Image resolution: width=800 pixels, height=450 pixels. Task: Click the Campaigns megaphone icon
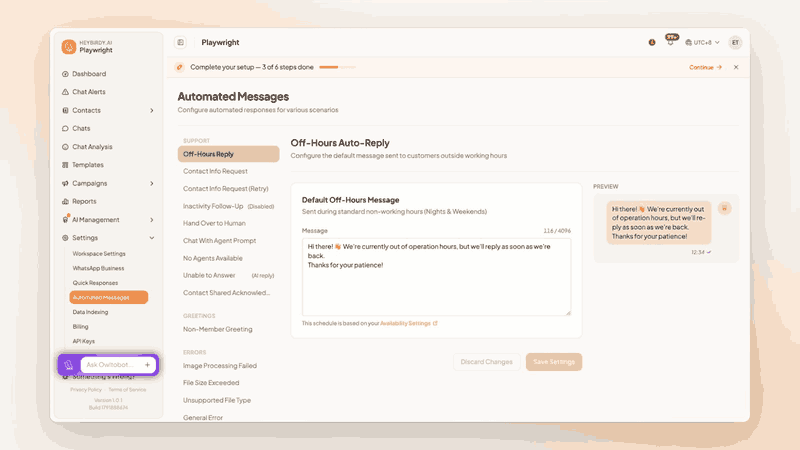(65, 183)
